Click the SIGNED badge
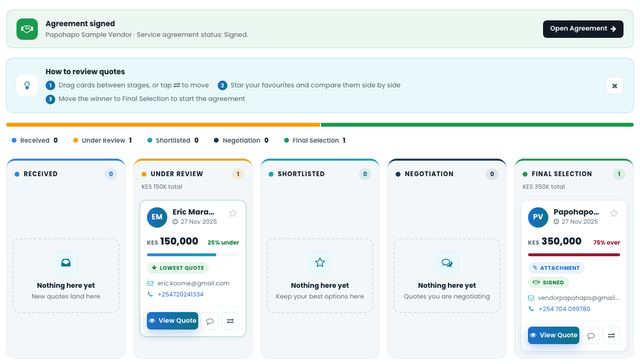This screenshot has width=640, height=364. pos(548,282)
